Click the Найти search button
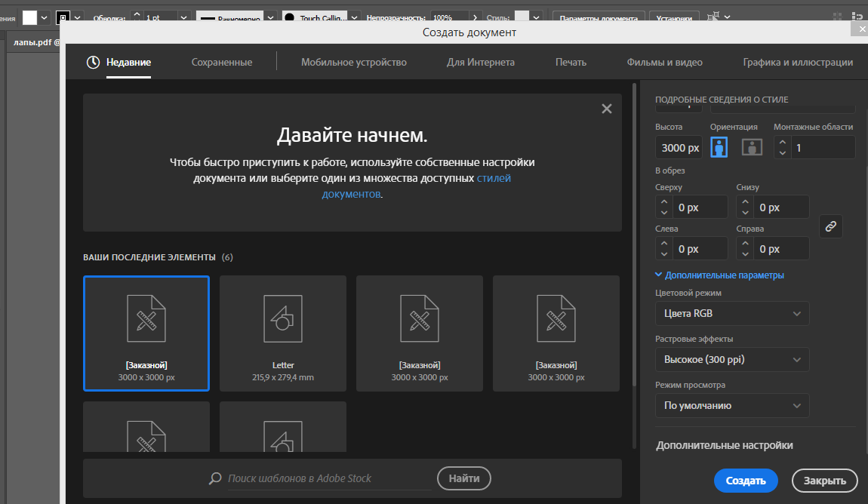Screen dimensions: 868x504 click(x=464, y=478)
